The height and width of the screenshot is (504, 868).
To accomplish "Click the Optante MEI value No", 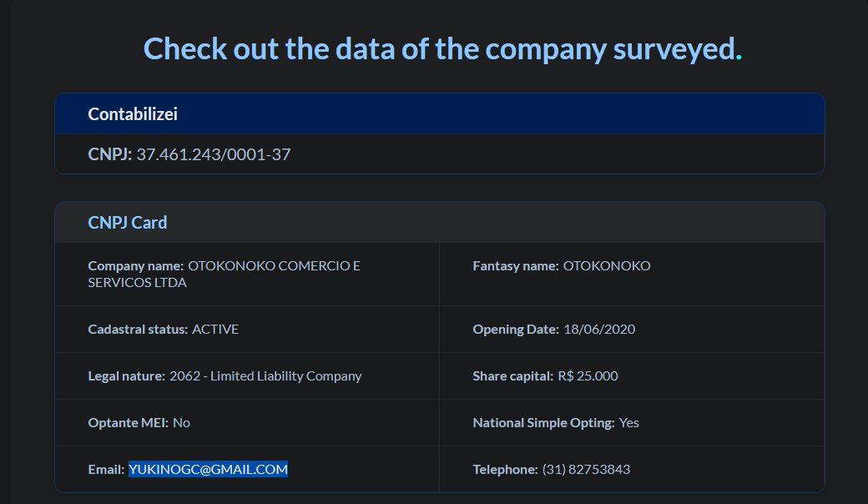I will click(181, 423).
